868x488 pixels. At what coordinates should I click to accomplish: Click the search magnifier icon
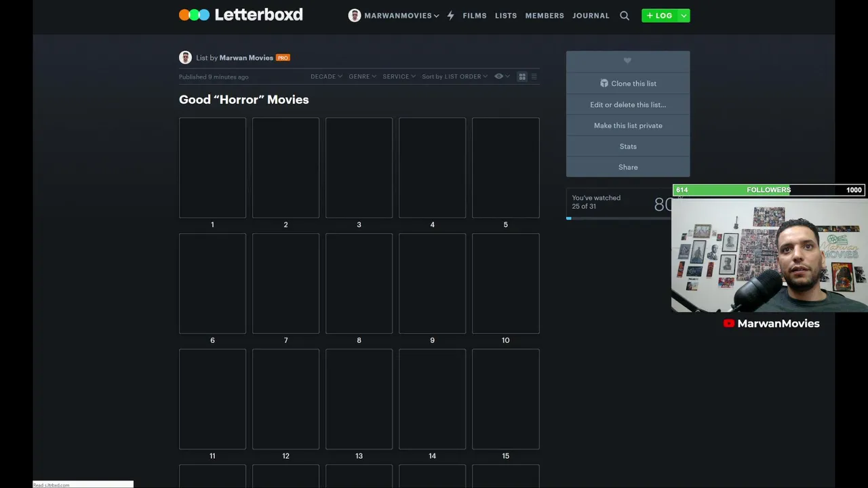point(625,16)
